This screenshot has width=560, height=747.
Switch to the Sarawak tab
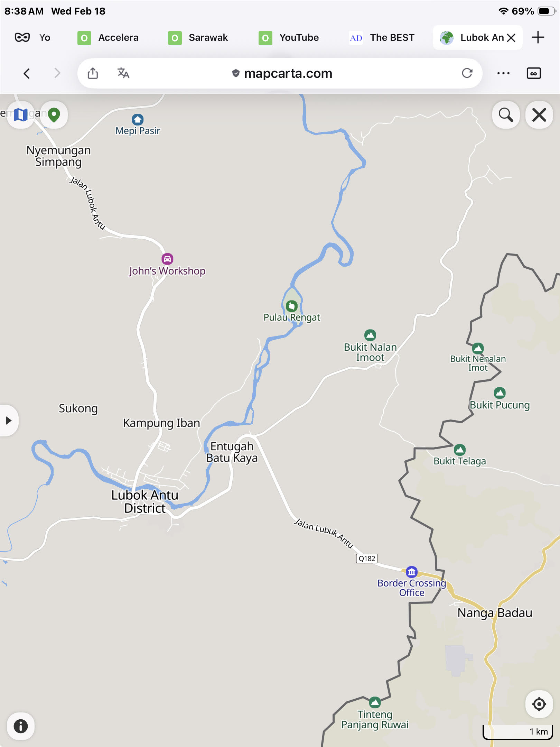(x=198, y=37)
